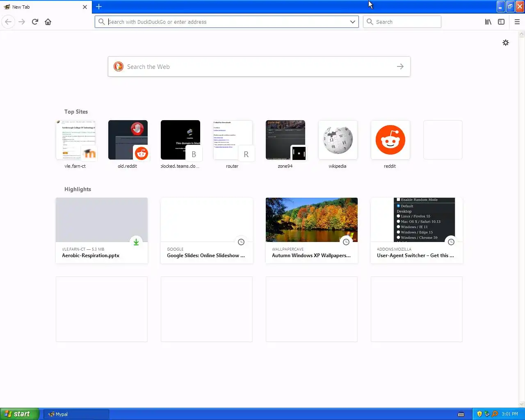Image resolution: width=525 pixels, height=420 pixels.
Task: Click the magnifier system tray icon
Action: click(x=495, y=414)
